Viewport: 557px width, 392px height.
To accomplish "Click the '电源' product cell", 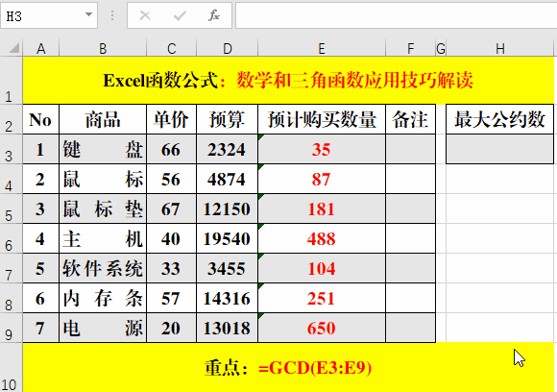I will click(x=103, y=328).
